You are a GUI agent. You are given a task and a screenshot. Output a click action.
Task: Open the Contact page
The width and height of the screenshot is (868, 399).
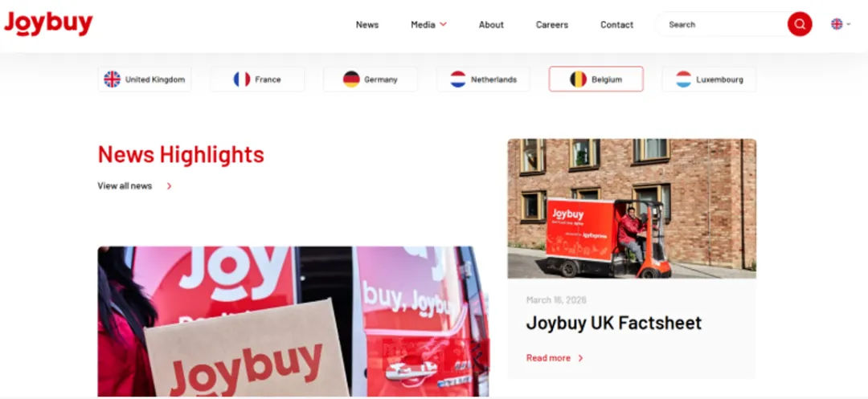616,24
